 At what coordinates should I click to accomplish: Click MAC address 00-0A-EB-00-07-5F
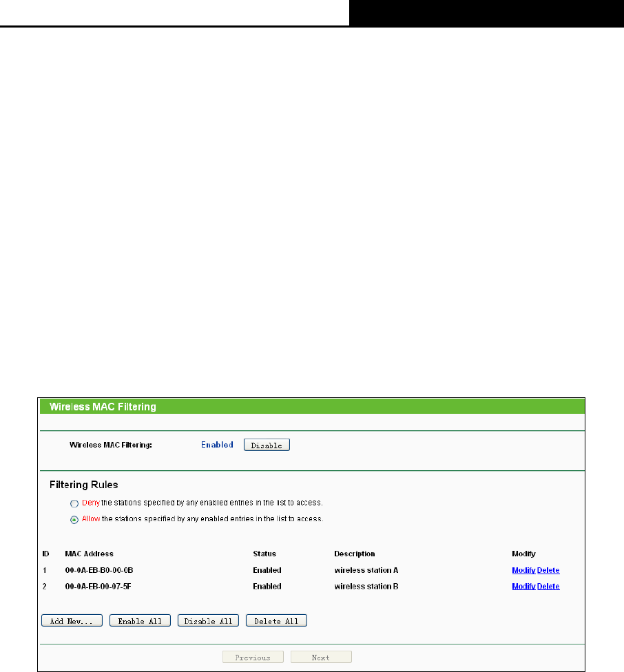point(98,587)
